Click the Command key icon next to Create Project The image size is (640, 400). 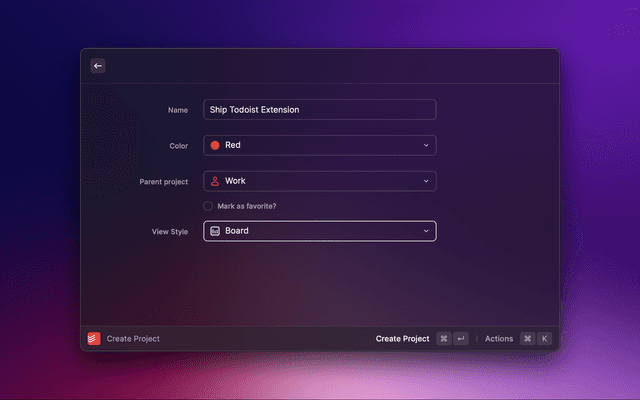coord(443,339)
